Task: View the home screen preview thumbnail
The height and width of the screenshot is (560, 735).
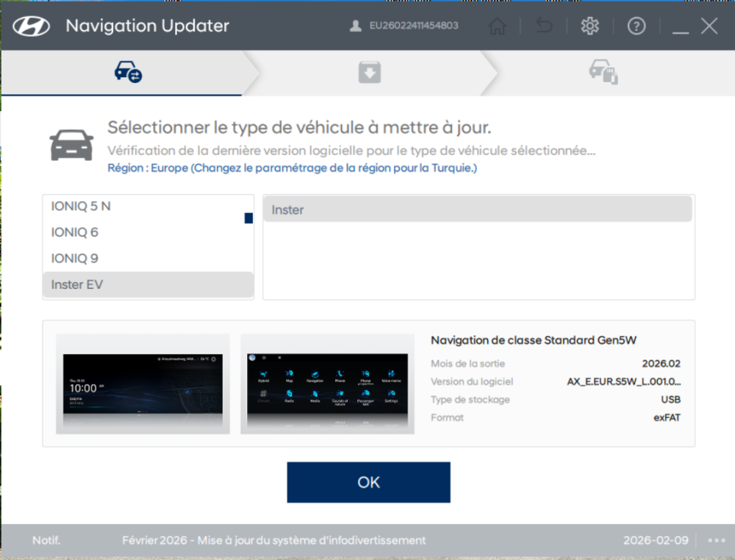Action: [x=143, y=384]
